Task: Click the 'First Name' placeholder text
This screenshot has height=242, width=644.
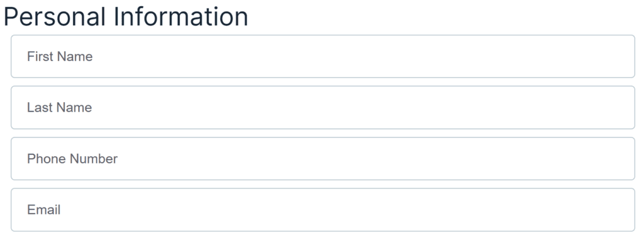Action: tap(60, 56)
